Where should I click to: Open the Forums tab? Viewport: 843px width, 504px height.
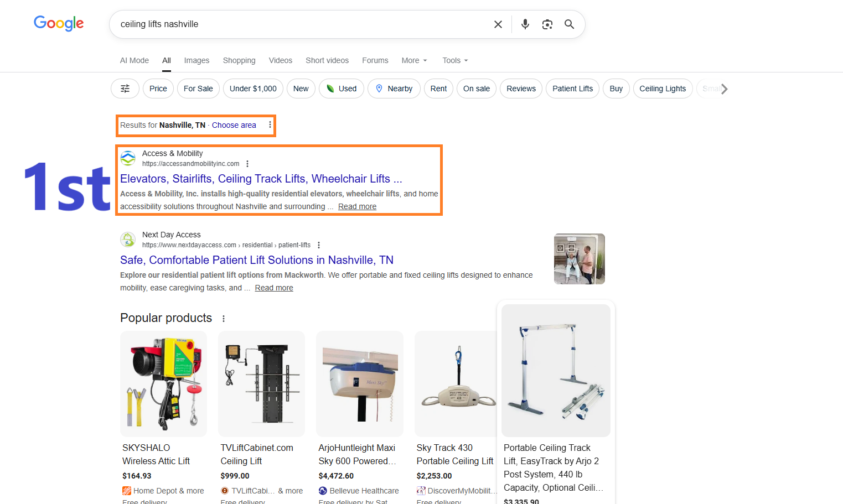coord(375,60)
